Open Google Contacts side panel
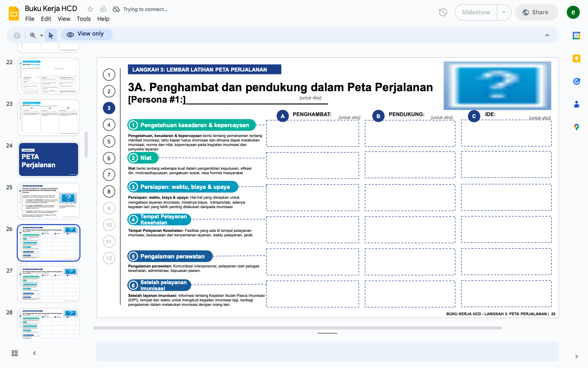Image resolution: width=588 pixels, height=368 pixels. tap(577, 104)
